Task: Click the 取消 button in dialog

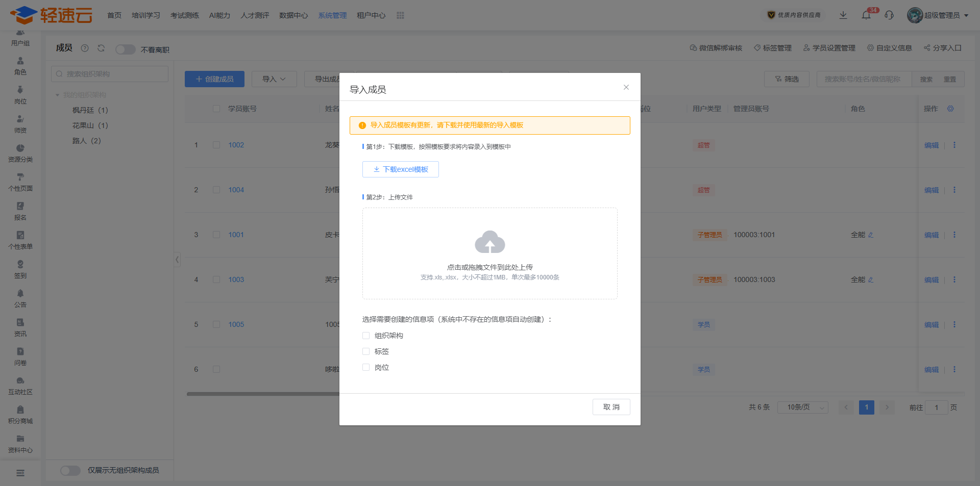Action: [x=611, y=407]
